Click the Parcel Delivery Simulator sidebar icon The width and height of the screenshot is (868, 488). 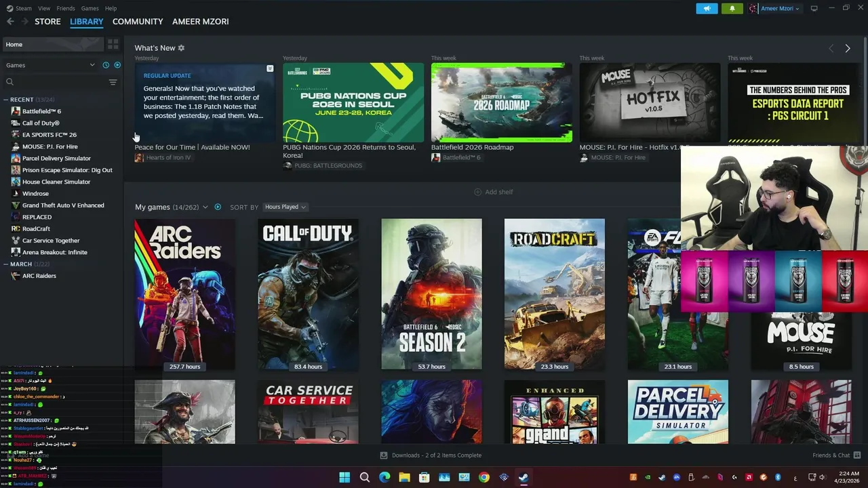click(16, 159)
